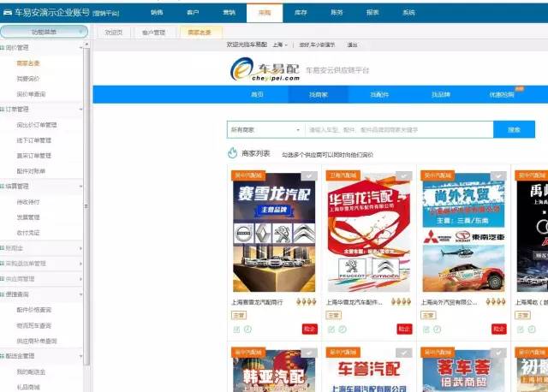Click the 车易配 cheyipei.com logo
548x392 pixels.
pos(265,69)
